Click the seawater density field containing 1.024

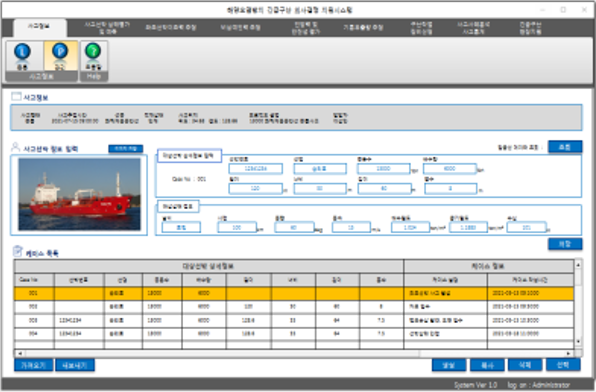click(410, 227)
